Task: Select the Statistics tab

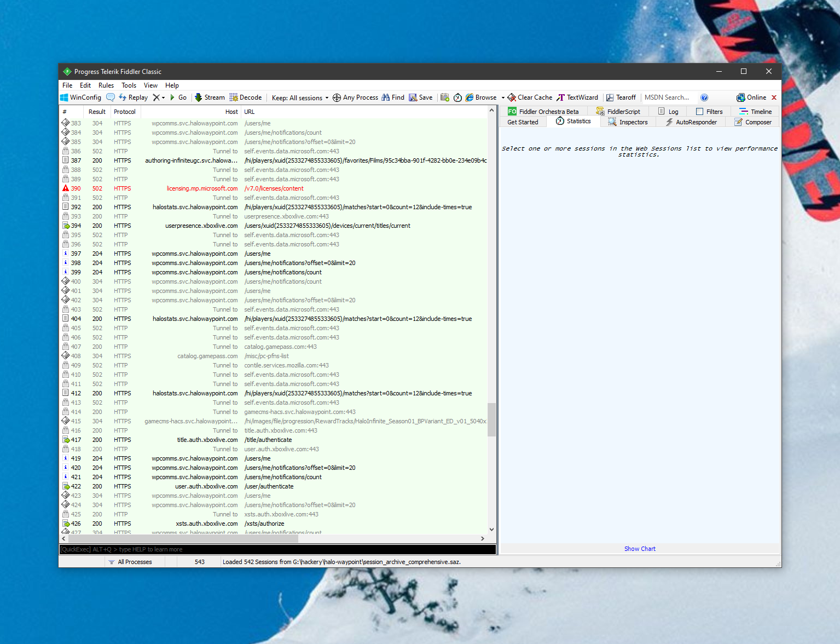Action: [x=573, y=122]
